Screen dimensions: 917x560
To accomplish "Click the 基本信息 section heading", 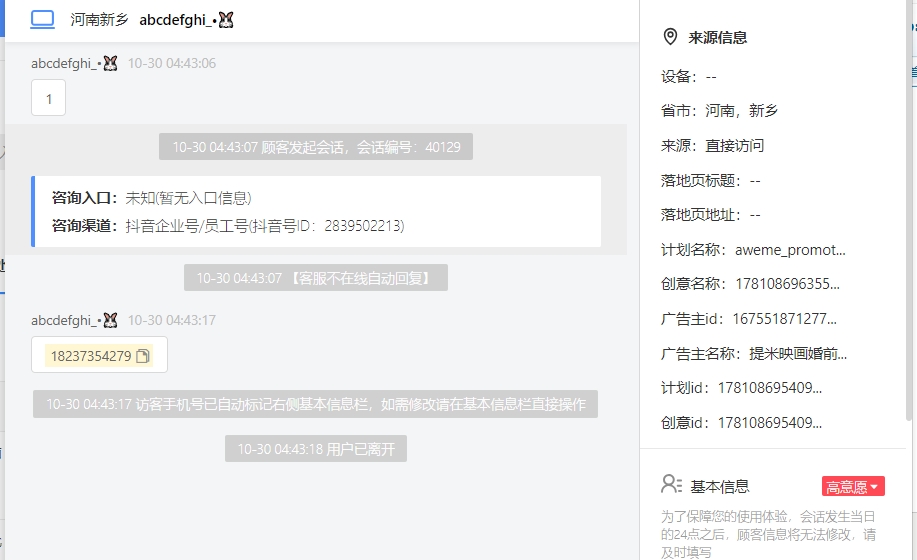I will pyautogui.click(x=720, y=486).
